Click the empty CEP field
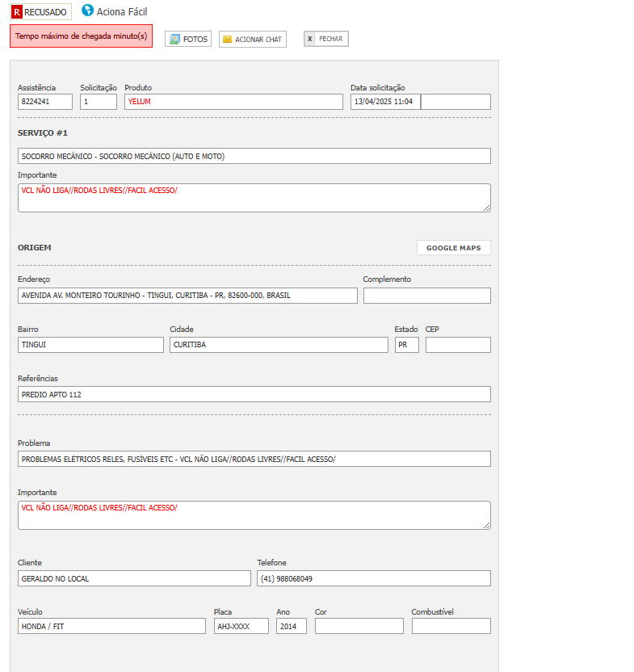 tap(457, 345)
